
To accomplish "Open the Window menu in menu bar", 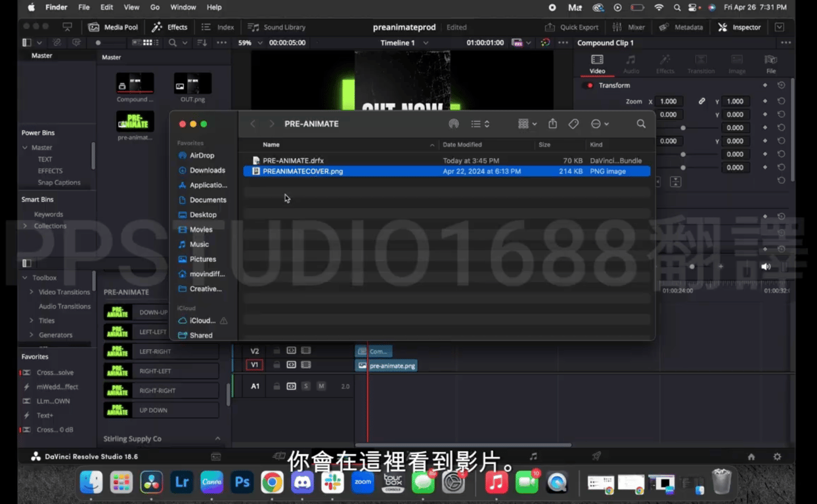I will coord(183,7).
